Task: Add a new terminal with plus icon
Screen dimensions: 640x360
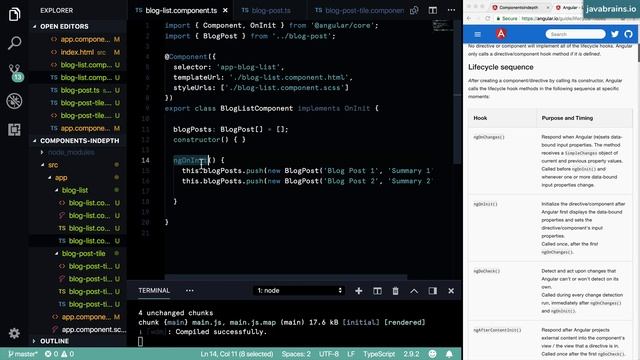Action: pos(358,291)
